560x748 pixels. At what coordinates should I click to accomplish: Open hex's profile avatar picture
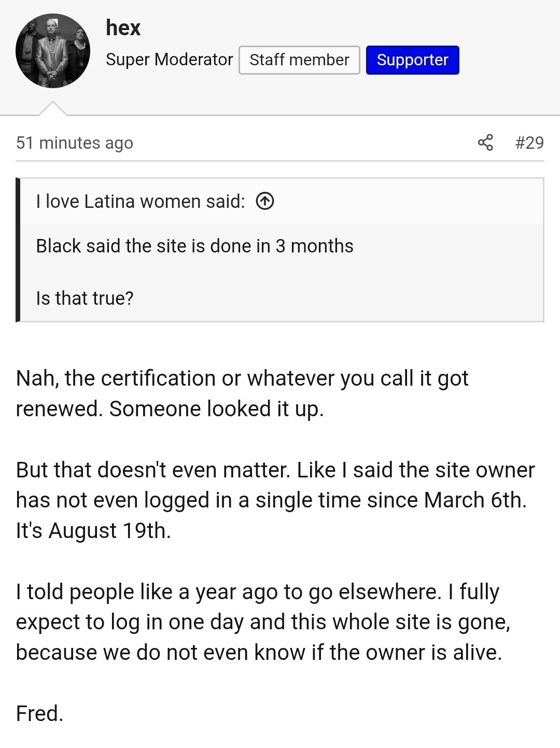point(53,51)
